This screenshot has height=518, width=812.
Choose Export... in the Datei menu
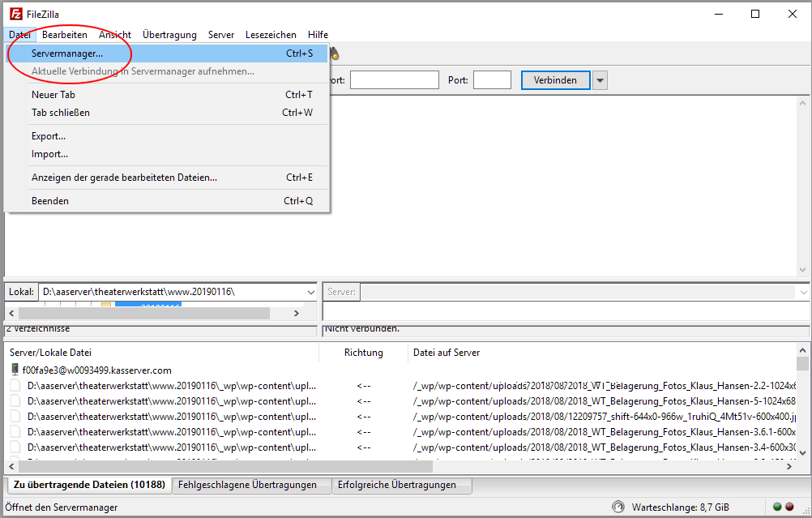pyautogui.click(x=167, y=136)
